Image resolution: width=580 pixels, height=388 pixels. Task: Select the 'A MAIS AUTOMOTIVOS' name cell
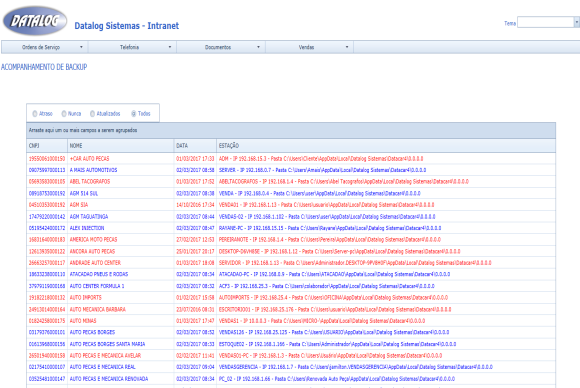click(121, 170)
